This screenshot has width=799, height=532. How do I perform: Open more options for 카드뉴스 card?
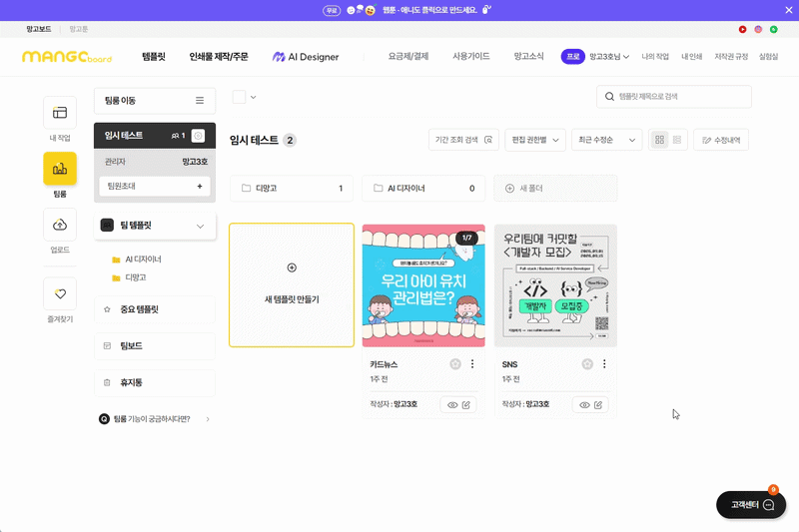click(x=472, y=364)
